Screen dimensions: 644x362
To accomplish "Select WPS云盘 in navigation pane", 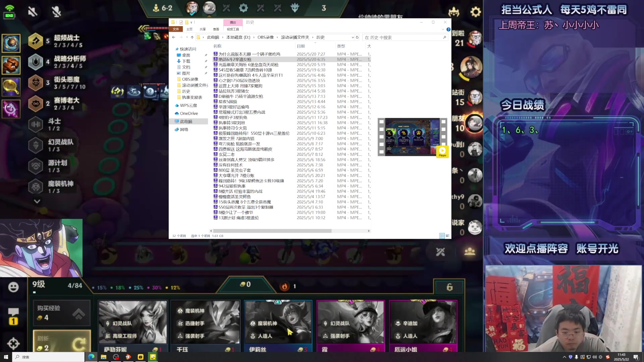I will pos(188,105).
